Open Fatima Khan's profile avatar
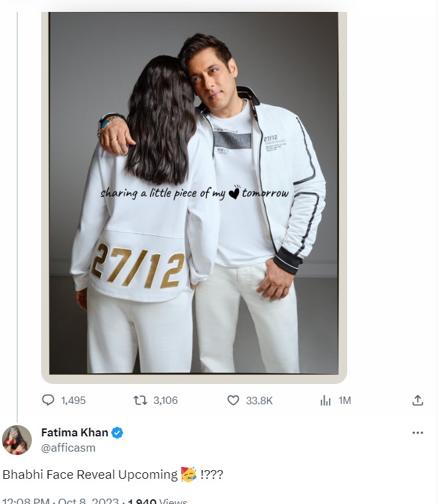 [17, 440]
